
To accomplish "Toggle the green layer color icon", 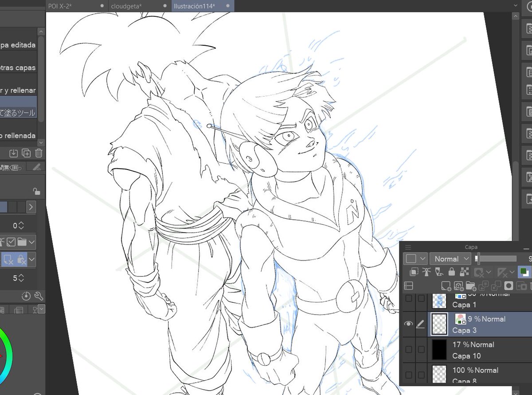I will click(524, 272).
